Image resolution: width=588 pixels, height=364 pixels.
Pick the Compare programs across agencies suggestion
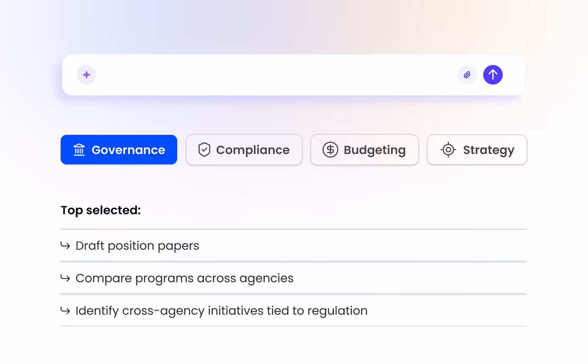184,278
